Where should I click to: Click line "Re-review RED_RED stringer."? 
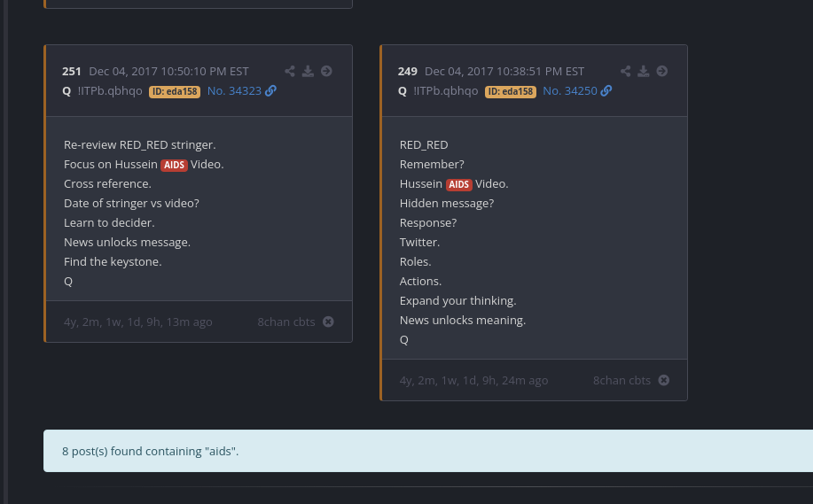tap(140, 145)
